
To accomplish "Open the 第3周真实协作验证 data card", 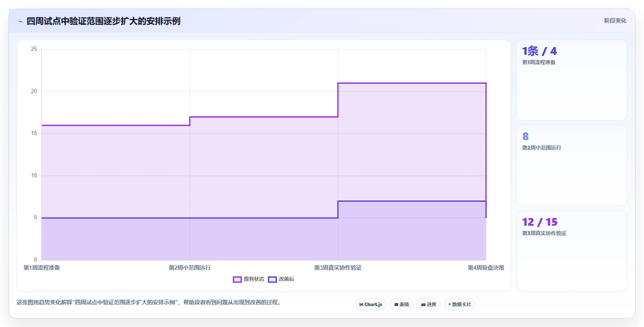I will [572, 251].
